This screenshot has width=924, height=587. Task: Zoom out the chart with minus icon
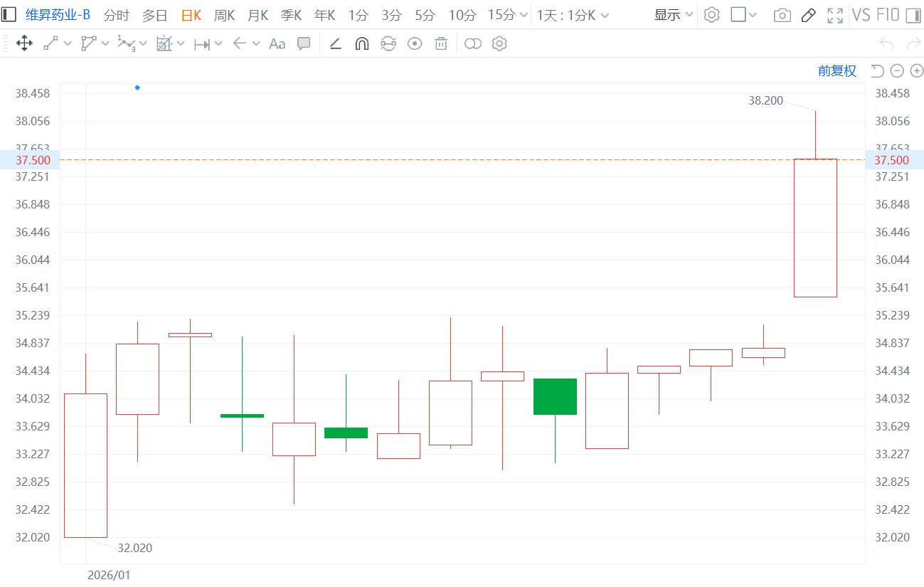897,70
